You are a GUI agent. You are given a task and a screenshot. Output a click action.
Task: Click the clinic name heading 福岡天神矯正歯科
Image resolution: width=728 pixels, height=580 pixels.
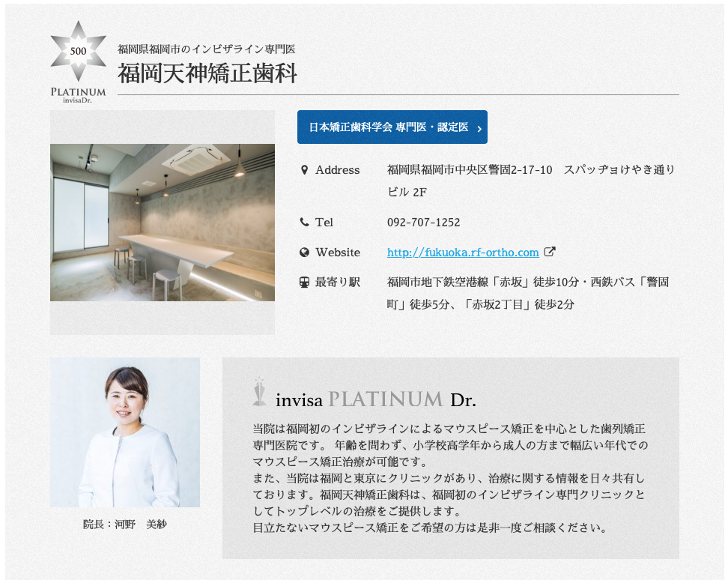pos(207,73)
